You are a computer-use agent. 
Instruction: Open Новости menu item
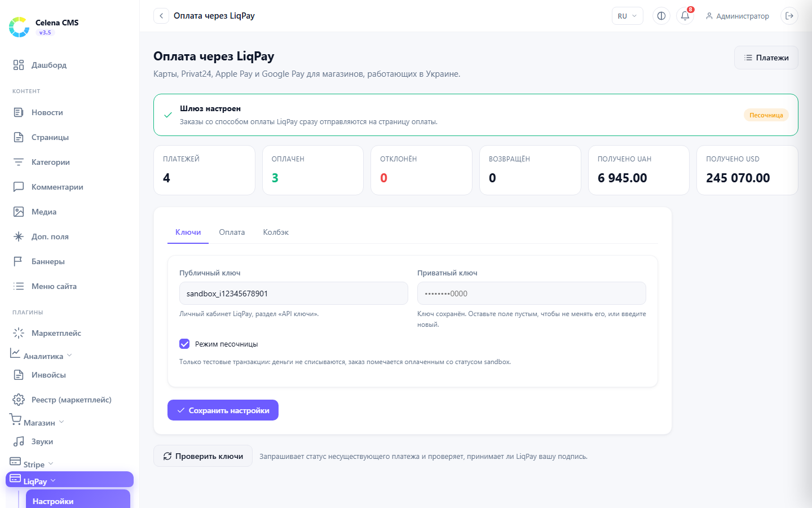click(69, 112)
